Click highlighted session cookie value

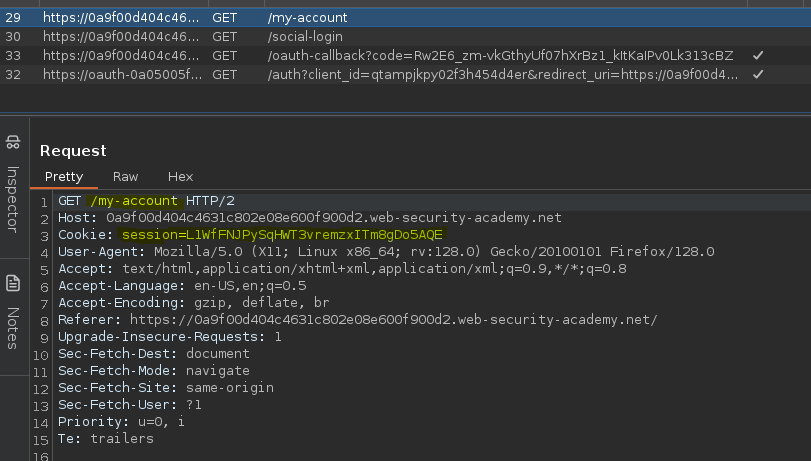tap(282, 235)
